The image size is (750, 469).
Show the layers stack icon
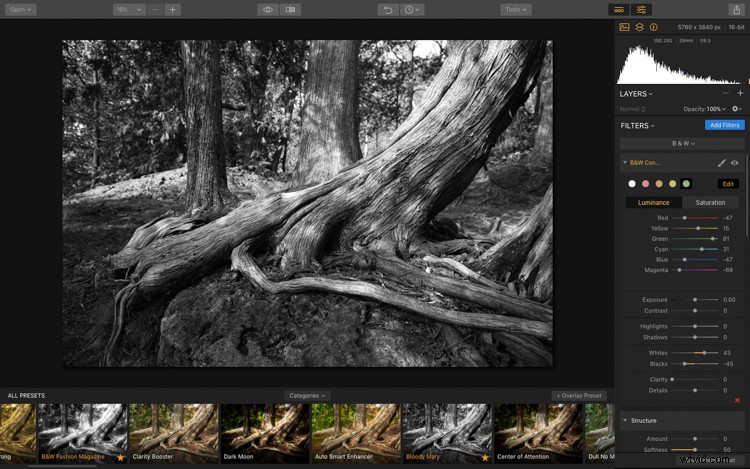click(x=639, y=27)
